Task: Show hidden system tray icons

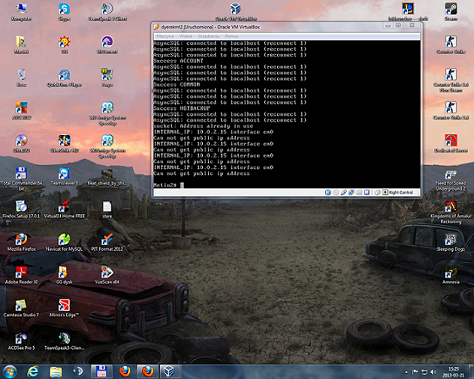Action: [x=406, y=372]
